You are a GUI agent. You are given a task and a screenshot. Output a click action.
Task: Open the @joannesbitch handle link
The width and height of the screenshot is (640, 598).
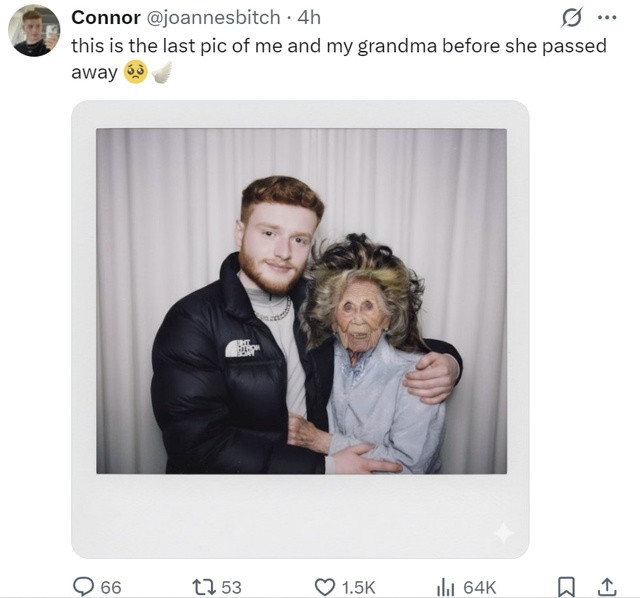(x=213, y=18)
